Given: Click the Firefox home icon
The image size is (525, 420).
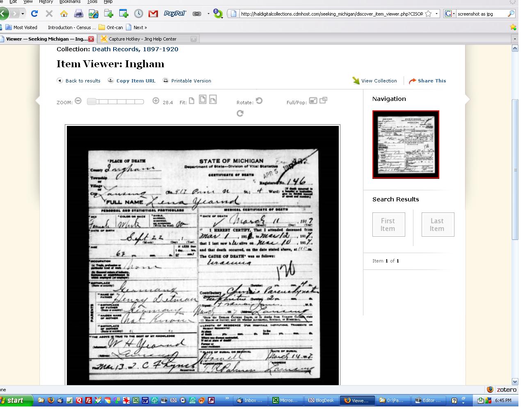Looking at the screenshot, I should [x=64, y=14].
